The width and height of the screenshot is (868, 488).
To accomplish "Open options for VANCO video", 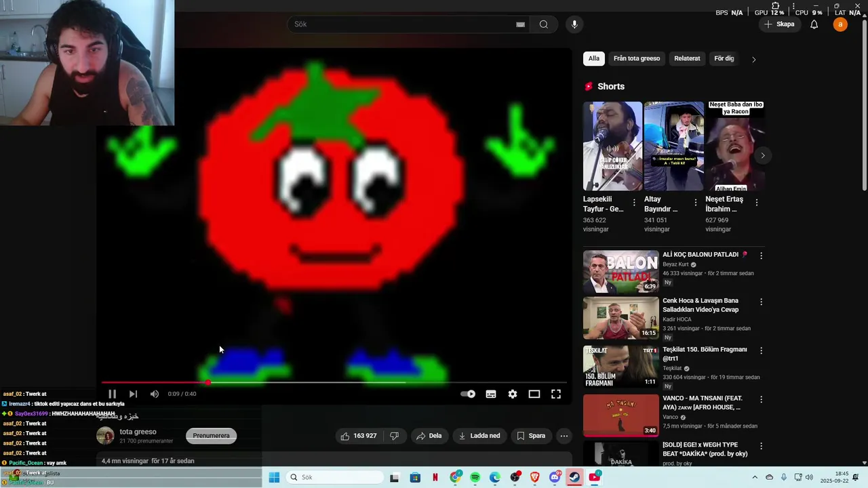I will (761, 399).
